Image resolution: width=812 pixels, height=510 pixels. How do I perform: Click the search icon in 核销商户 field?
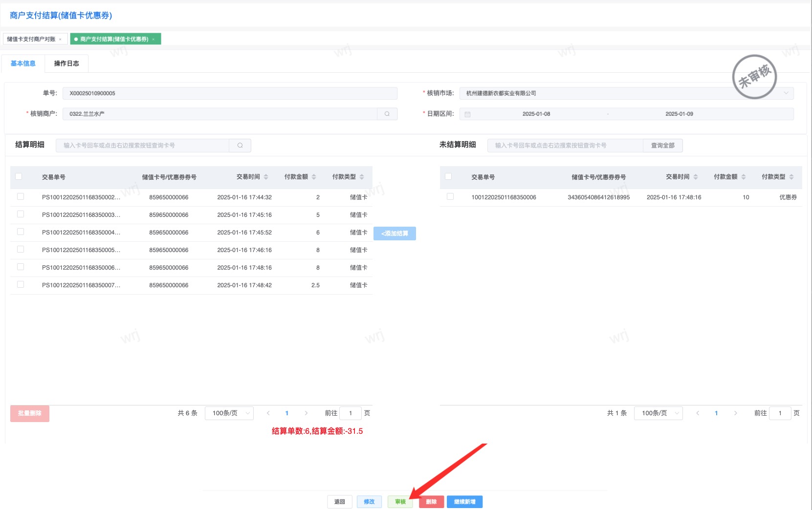(x=387, y=114)
